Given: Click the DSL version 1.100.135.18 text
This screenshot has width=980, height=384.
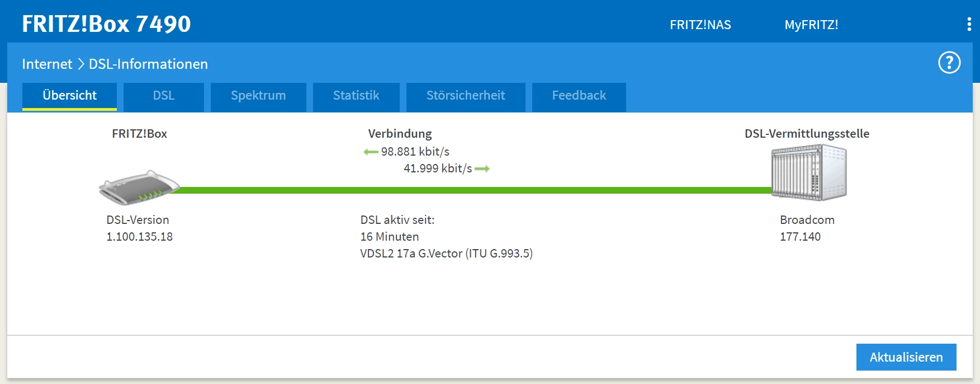Looking at the screenshot, I should [140, 237].
